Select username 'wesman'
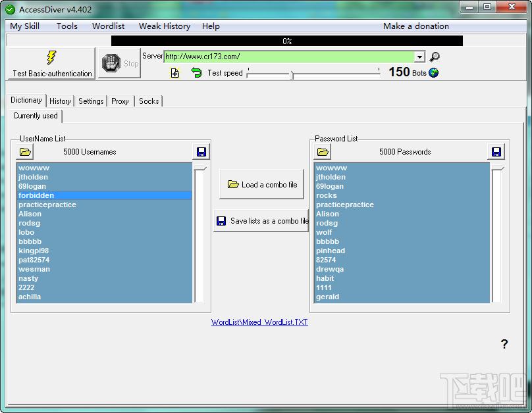Screen dimensions: 532x413 pyautogui.click(x=104, y=269)
